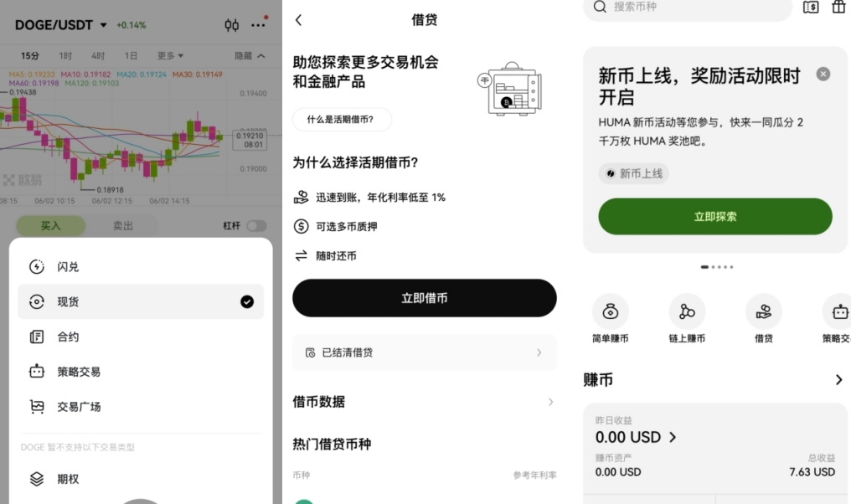Tap the 策略交 robot icon shortcut
The image size is (851, 504).
(x=838, y=311)
